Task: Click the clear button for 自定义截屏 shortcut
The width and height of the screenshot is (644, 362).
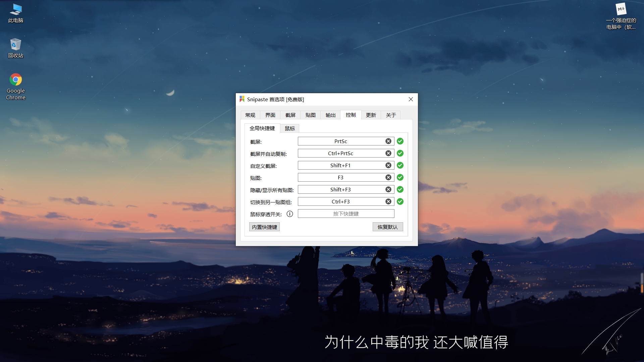Action: pos(388,165)
